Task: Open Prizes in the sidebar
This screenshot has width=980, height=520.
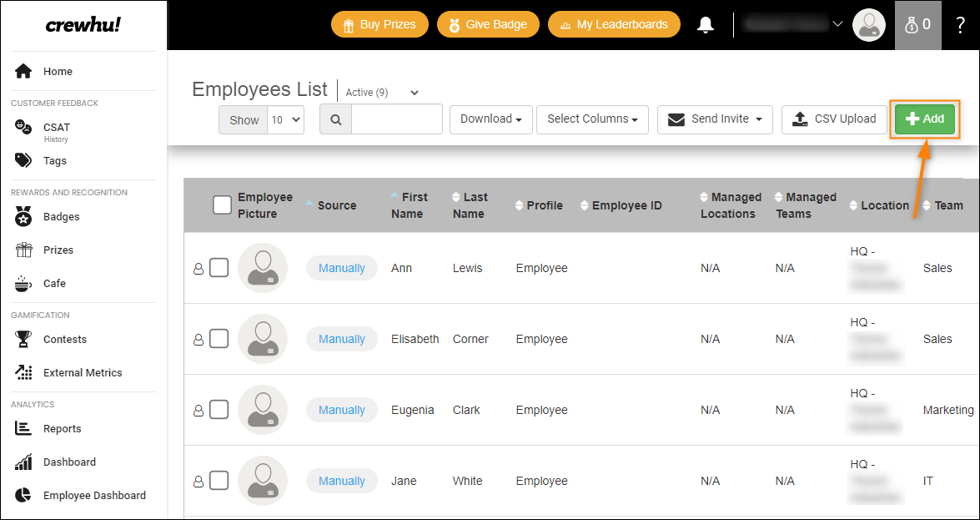Action: [x=58, y=250]
